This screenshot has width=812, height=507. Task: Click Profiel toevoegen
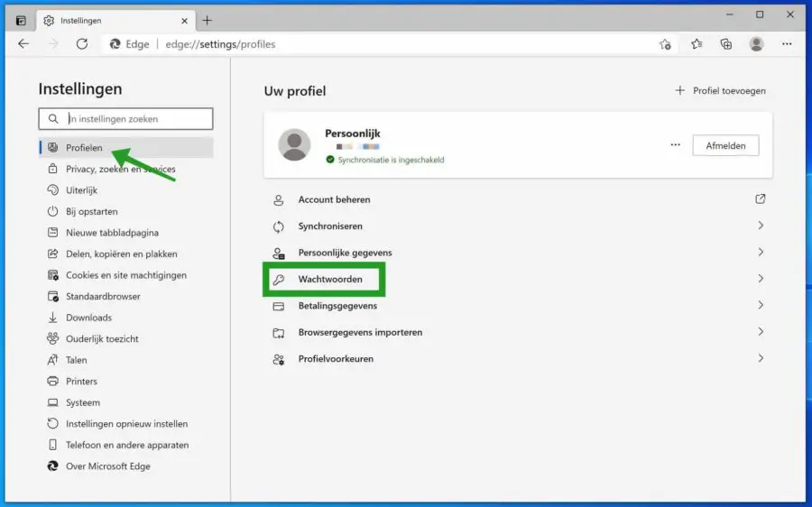coord(720,90)
